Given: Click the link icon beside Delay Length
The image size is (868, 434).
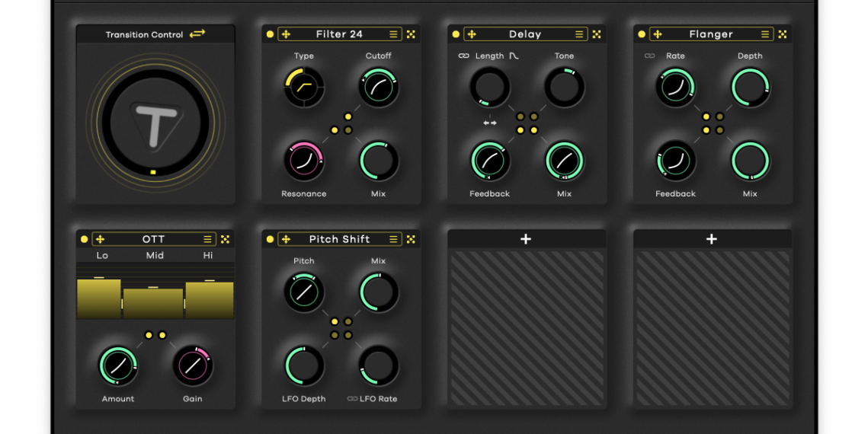Looking at the screenshot, I should [463, 56].
